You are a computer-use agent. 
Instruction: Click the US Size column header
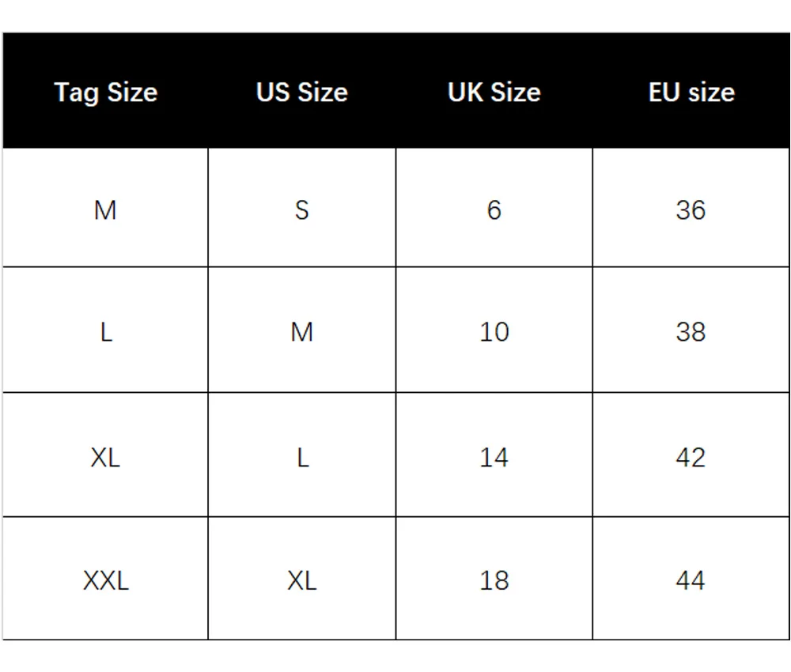(x=301, y=91)
